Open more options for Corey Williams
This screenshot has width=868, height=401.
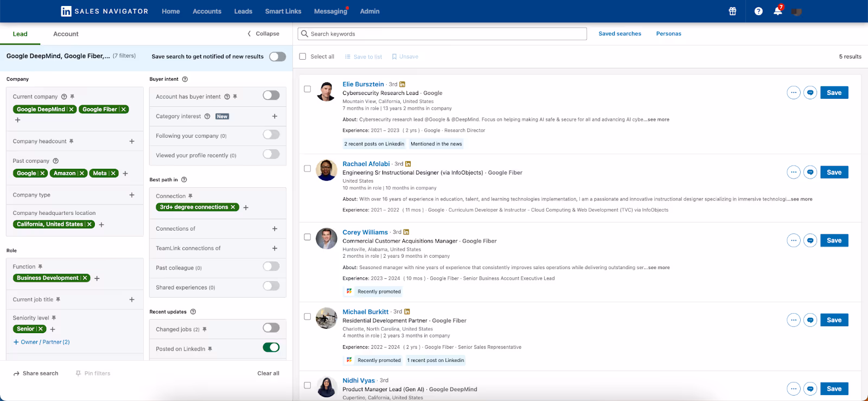[x=794, y=240]
